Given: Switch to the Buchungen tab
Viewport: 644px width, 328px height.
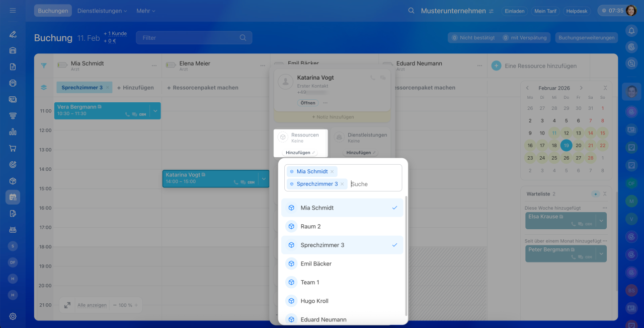Looking at the screenshot, I should coord(53,11).
